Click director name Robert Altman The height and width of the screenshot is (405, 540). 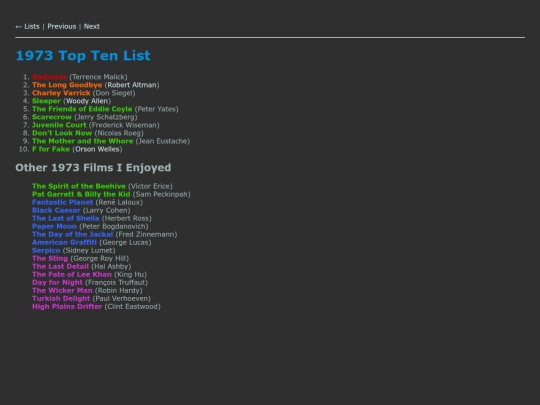coord(132,85)
